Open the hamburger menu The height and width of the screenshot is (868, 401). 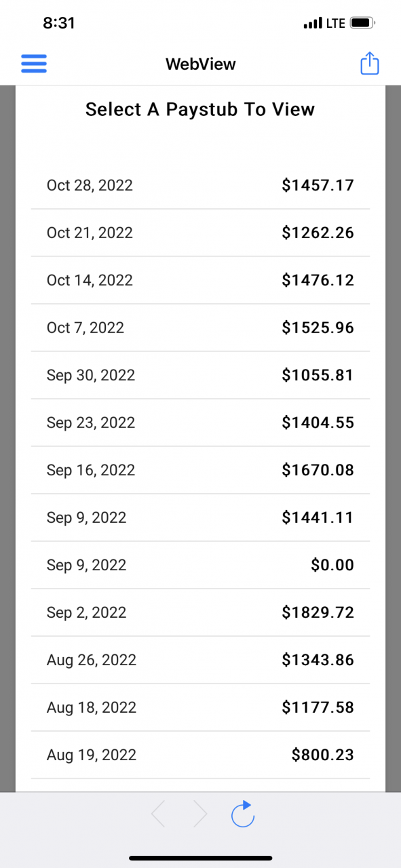pyautogui.click(x=34, y=64)
